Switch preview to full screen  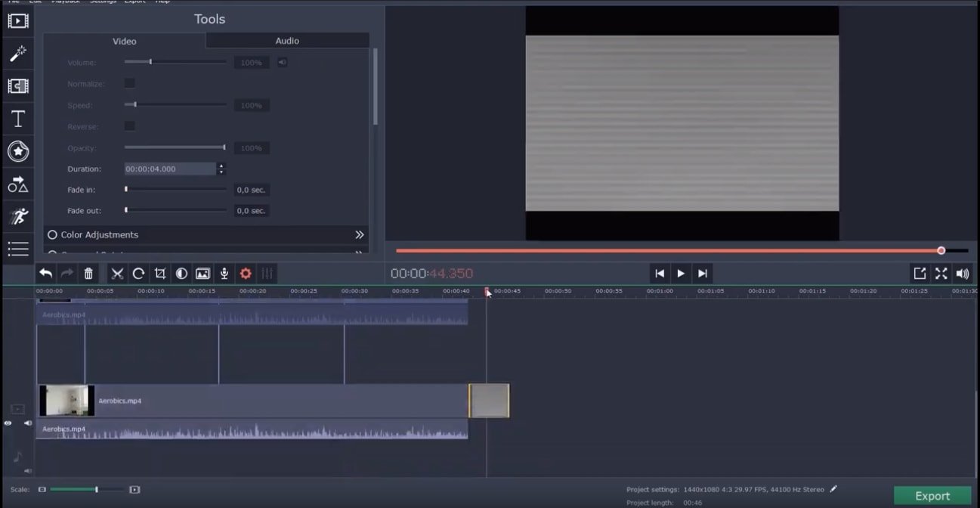[941, 274]
